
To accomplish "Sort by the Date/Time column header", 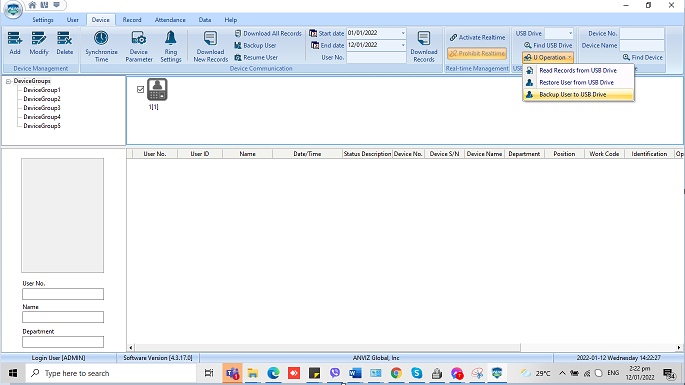I will [x=307, y=154].
